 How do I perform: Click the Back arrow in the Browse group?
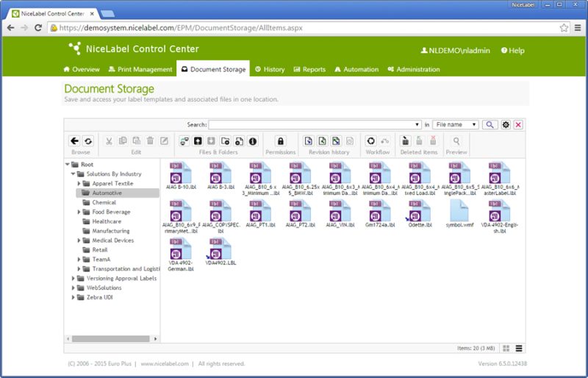click(x=74, y=141)
